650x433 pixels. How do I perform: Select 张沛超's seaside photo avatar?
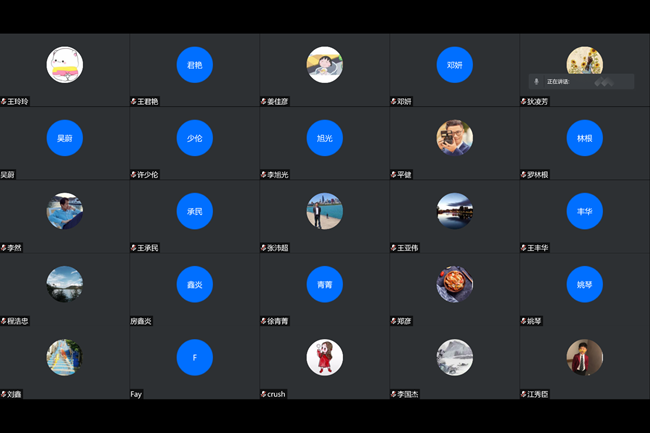[x=324, y=211]
